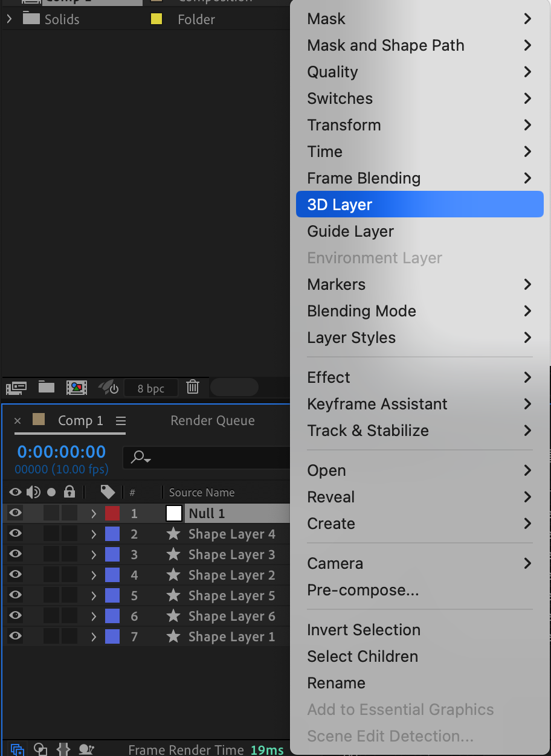This screenshot has width=551, height=756.
Task: Expand the Null 1 layer properties
Action: tap(94, 514)
